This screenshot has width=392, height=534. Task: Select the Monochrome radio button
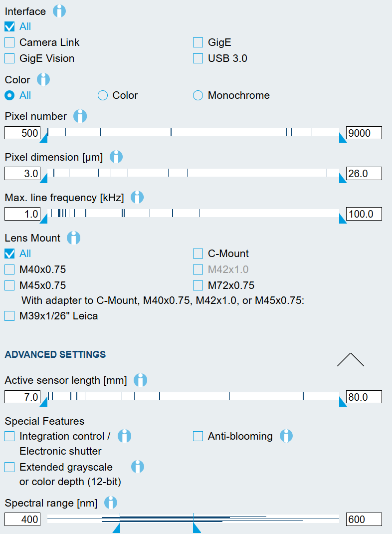[198, 95]
